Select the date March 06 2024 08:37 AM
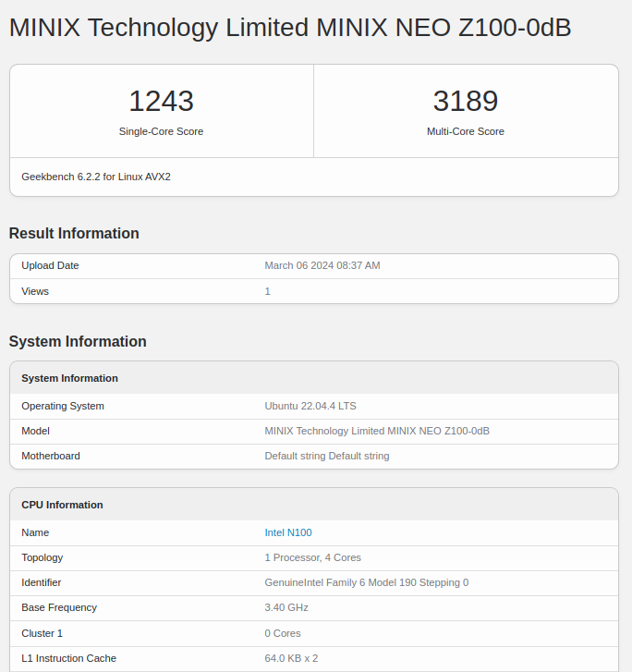Image resolution: width=632 pixels, height=672 pixels. point(322,265)
